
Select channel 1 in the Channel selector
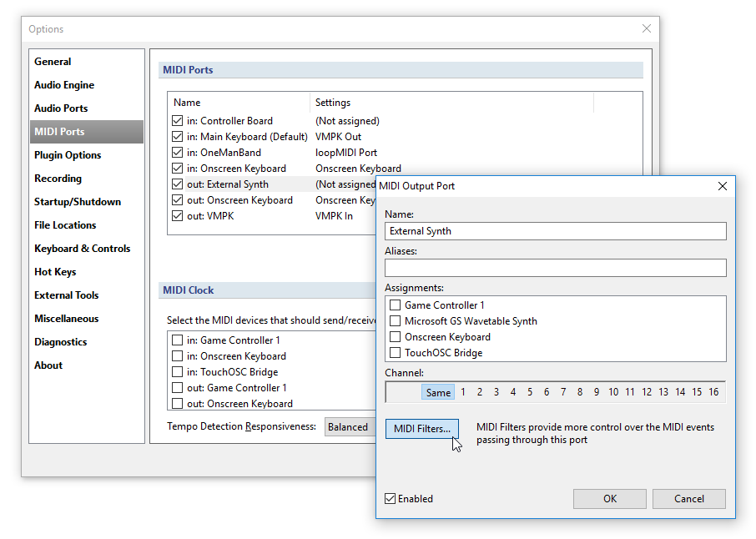tap(463, 392)
